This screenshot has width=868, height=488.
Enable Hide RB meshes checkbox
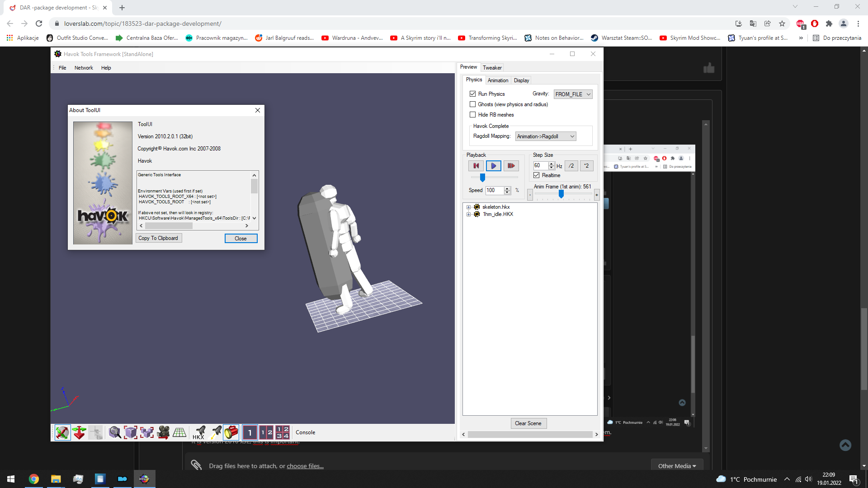click(x=472, y=115)
